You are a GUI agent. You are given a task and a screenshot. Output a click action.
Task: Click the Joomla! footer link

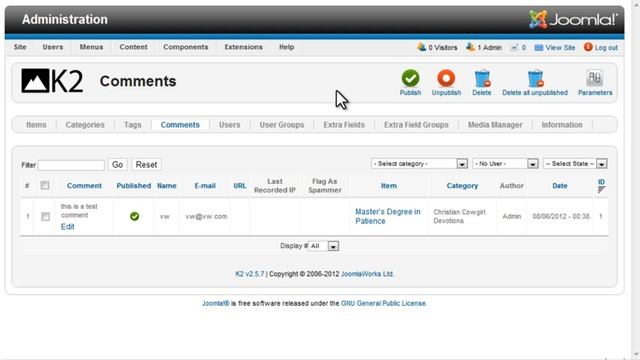(x=216, y=303)
